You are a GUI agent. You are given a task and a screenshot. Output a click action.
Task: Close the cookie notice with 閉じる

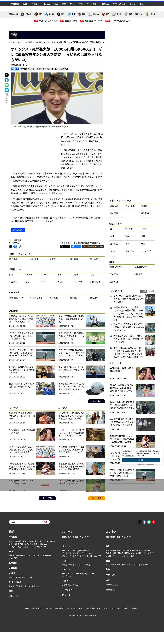tap(141, 460)
